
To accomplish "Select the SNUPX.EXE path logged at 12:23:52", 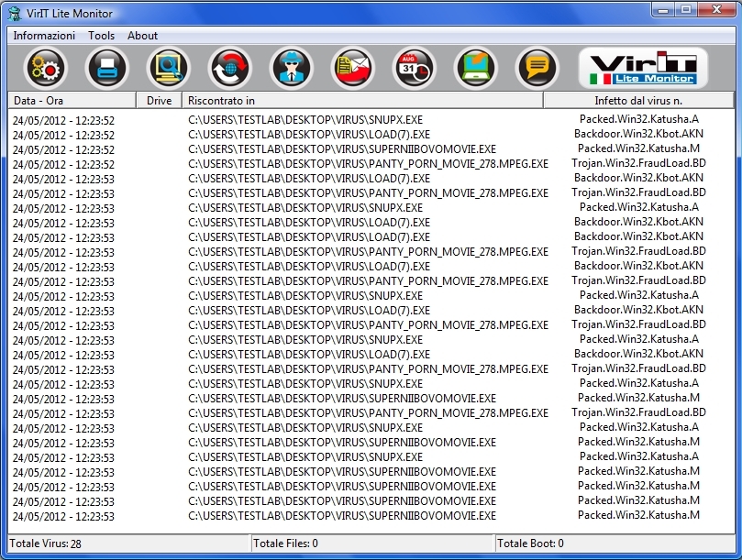I will pyautogui.click(x=305, y=120).
